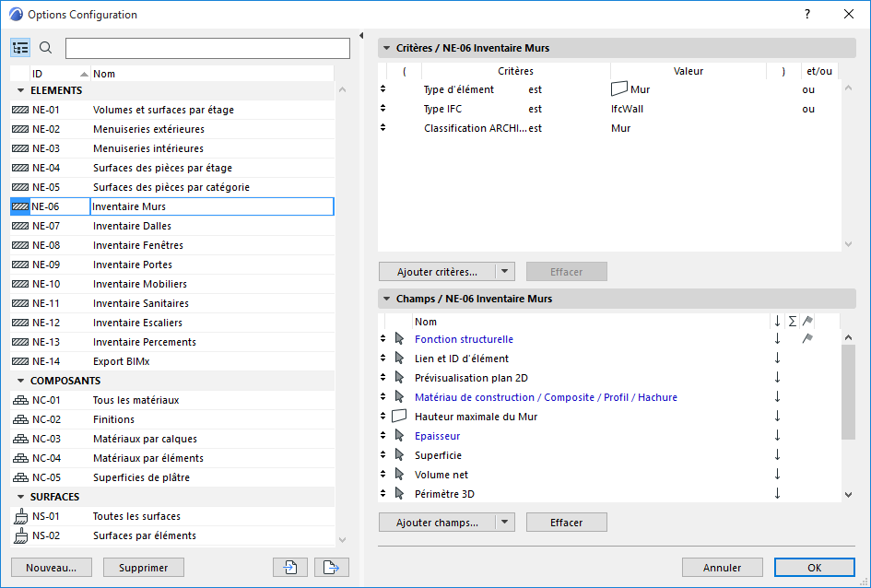871x588 pixels.
Task: Select the NE-08 Inventaire Fenêtres scheme
Action: [x=138, y=245]
